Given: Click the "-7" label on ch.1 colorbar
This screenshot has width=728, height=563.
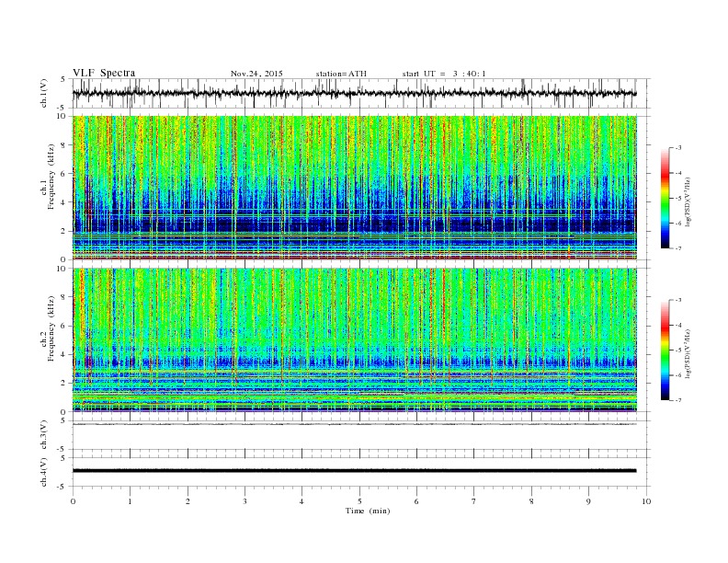Looking at the screenshot, I should click(678, 248).
